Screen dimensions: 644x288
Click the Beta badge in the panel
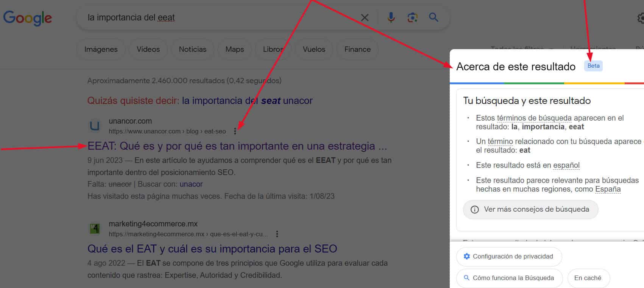593,66
